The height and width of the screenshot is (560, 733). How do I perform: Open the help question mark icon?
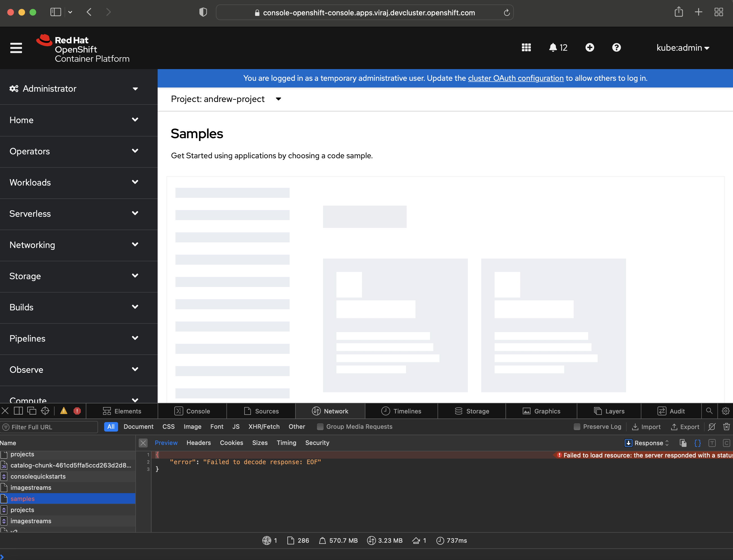pyautogui.click(x=616, y=48)
